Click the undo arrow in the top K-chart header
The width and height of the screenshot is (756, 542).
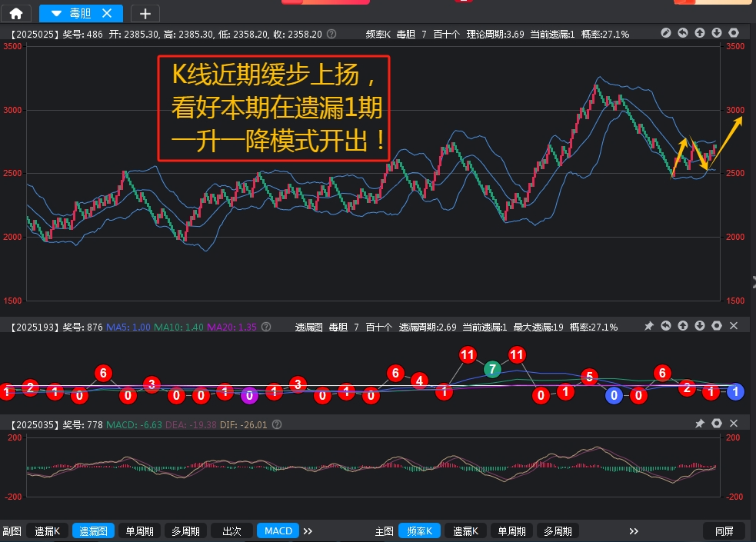point(683,34)
